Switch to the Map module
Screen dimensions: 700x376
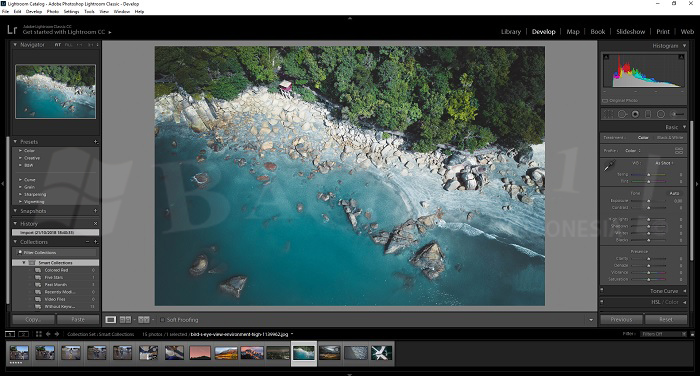[x=573, y=32]
